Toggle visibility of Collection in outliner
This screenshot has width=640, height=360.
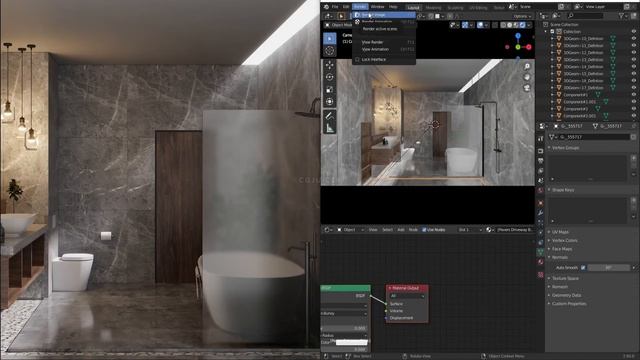(634, 31)
